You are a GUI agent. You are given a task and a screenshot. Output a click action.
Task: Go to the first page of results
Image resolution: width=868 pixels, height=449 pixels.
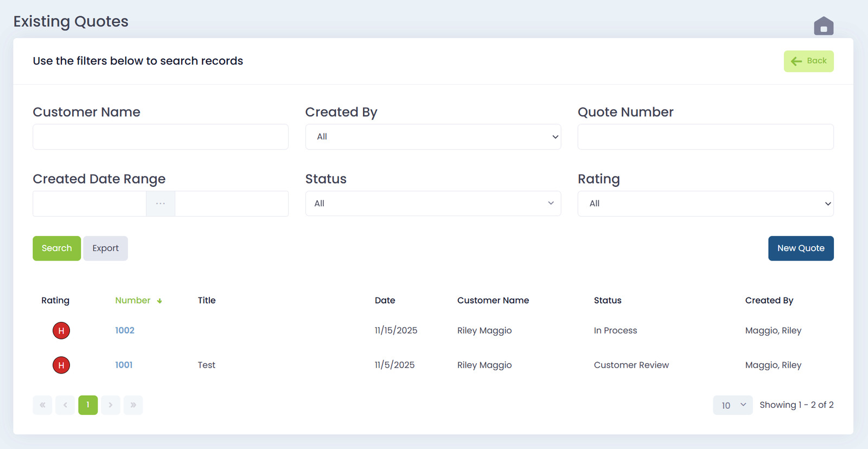click(42, 405)
